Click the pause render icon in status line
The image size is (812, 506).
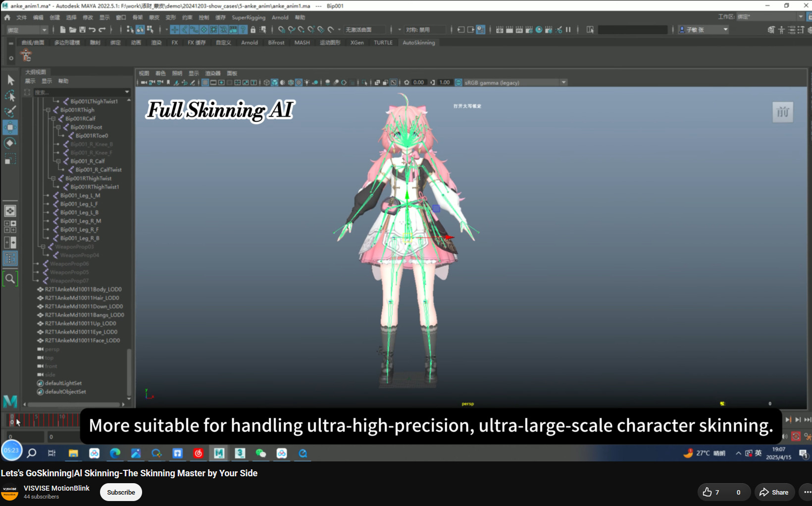(x=568, y=30)
